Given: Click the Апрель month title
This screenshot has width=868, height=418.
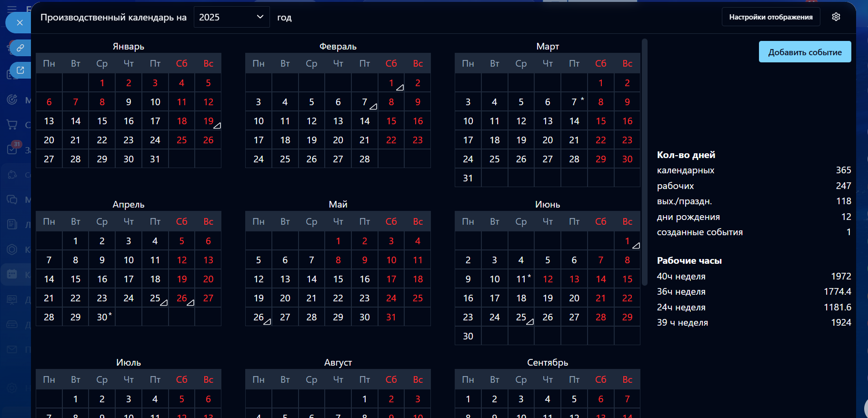Looking at the screenshot, I should click(129, 204).
